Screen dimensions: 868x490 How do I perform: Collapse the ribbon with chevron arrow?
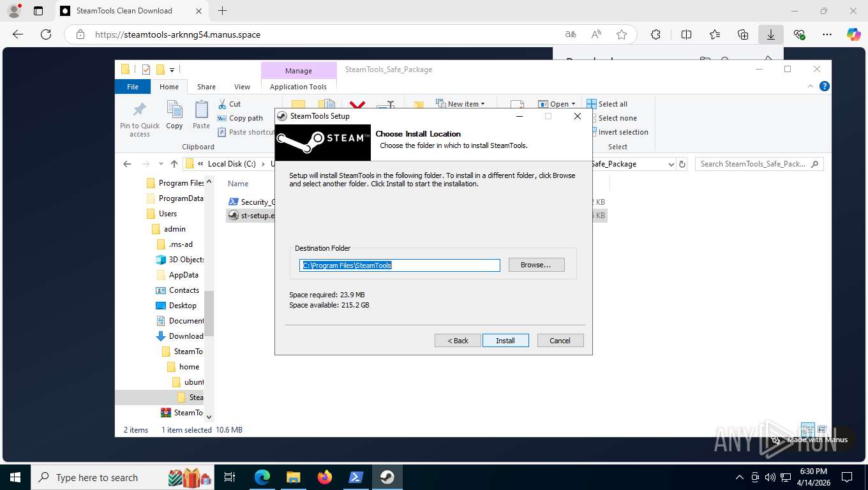pos(811,86)
